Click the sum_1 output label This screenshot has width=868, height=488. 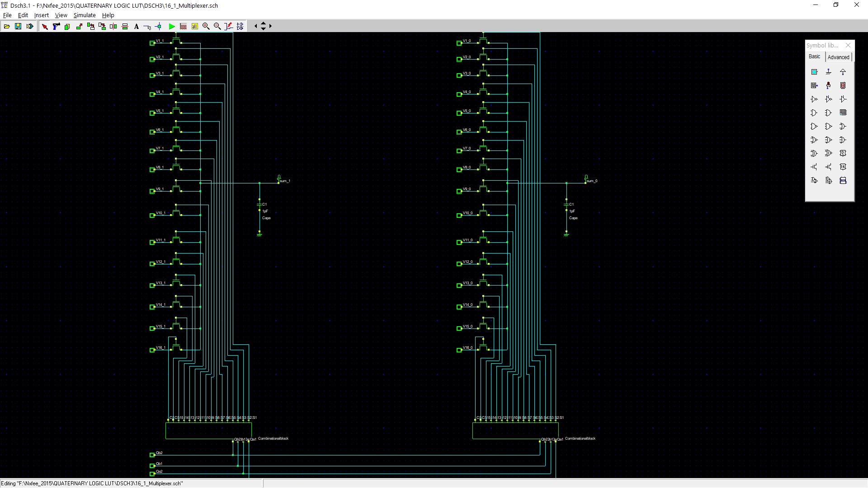285,181
